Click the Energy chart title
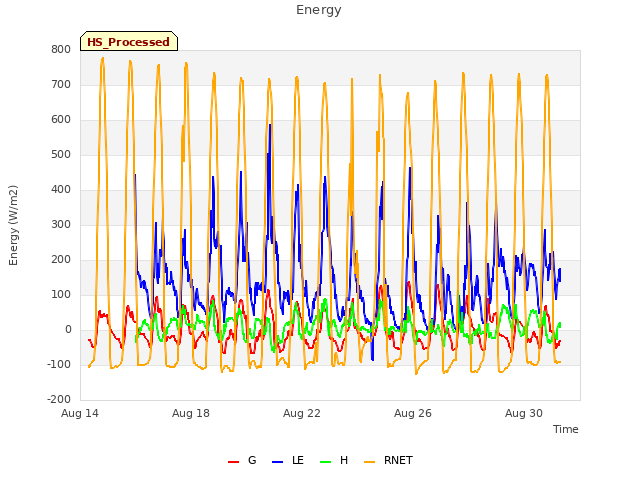 tap(319, 10)
